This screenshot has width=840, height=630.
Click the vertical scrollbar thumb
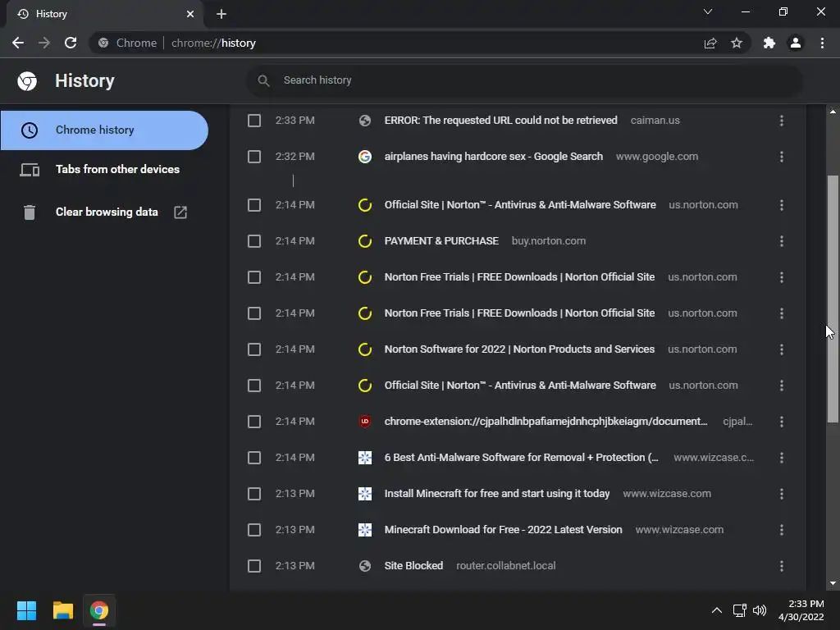(x=833, y=299)
